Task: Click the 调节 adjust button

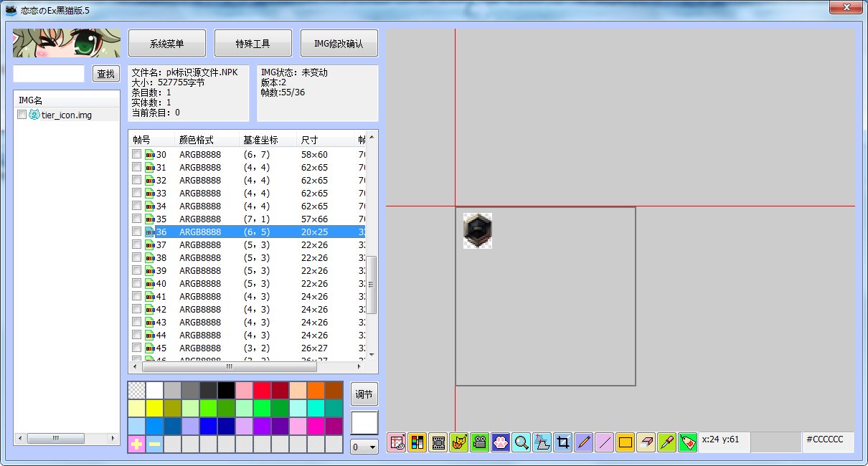Action: pos(364,395)
